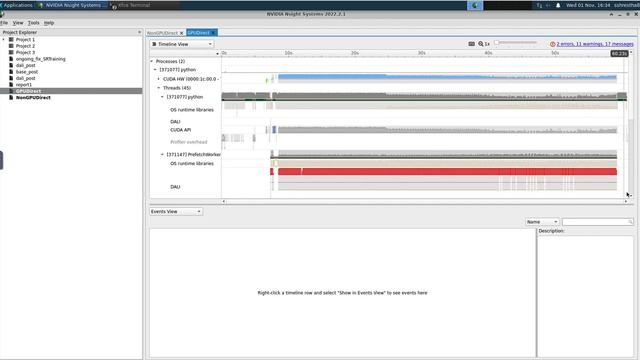Select Project 3 in Project Explorer

[25, 52]
